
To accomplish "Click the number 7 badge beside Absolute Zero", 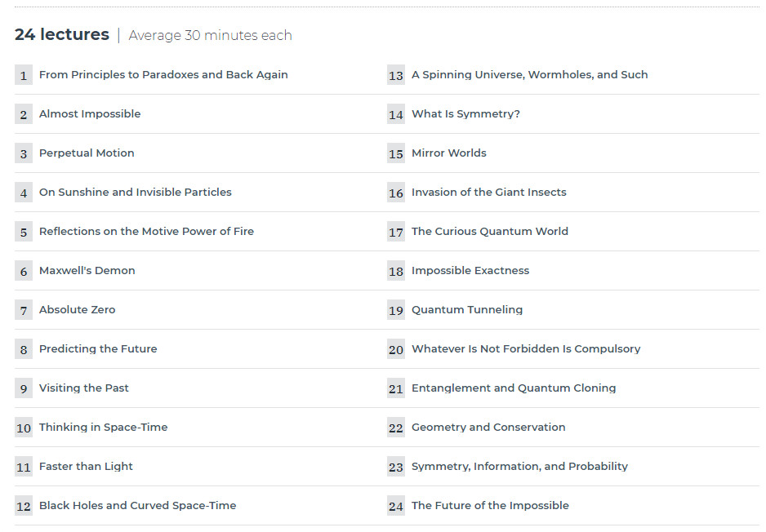I will (x=24, y=310).
